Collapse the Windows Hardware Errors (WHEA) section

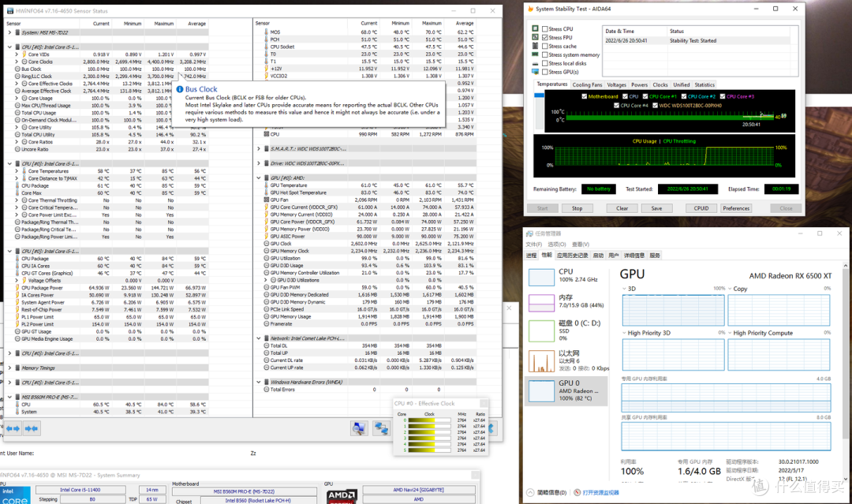[259, 383]
